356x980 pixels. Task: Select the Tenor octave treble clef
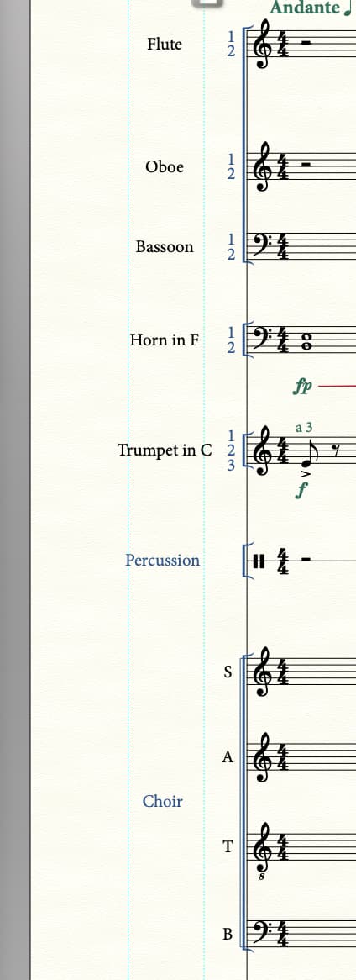[x=264, y=850]
